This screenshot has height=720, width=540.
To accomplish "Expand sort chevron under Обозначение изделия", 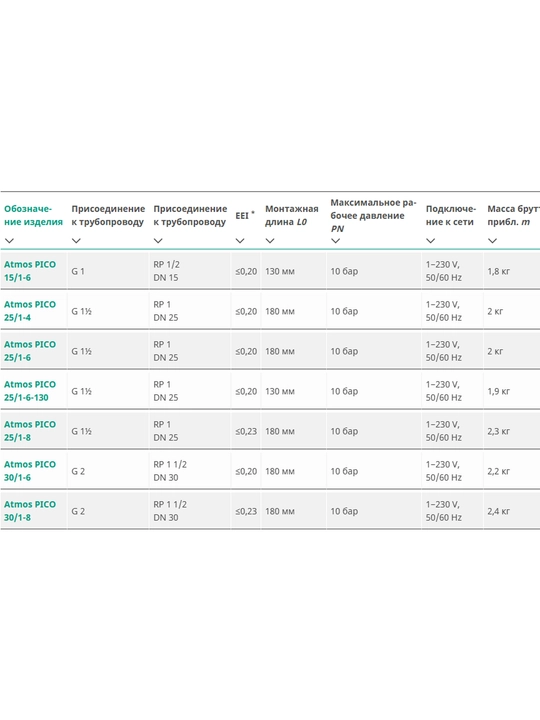I will point(9,241).
